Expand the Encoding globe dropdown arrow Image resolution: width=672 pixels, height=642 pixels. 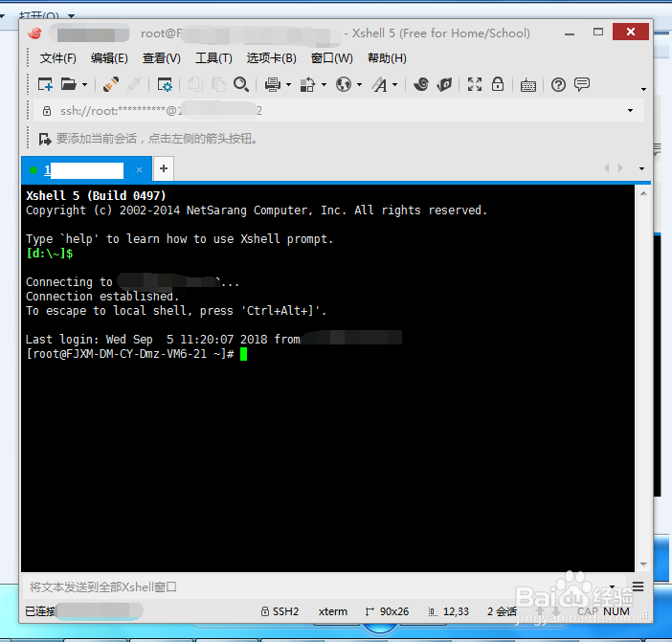coord(360,85)
